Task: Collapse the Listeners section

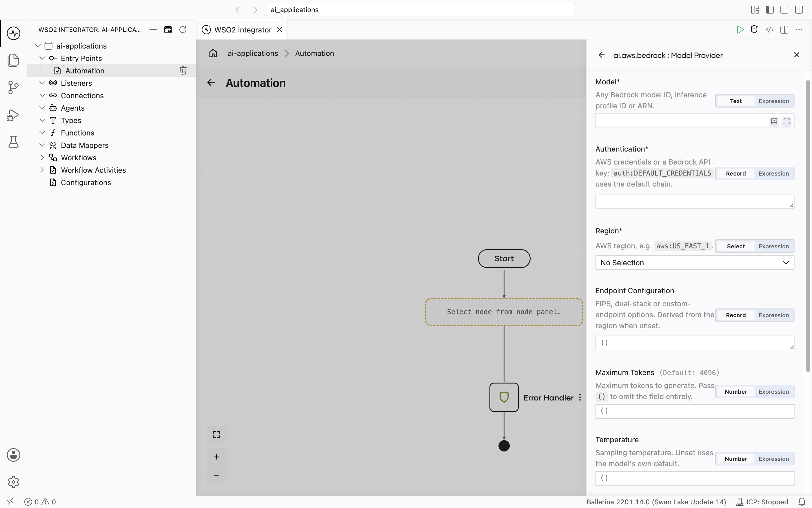Action: pos(42,83)
